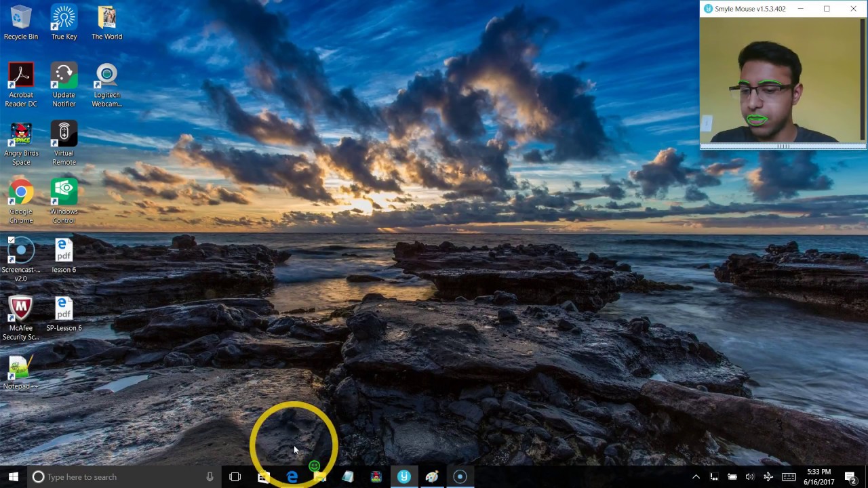Check the battery status tray icon
The width and height of the screenshot is (868, 488).
tap(732, 476)
